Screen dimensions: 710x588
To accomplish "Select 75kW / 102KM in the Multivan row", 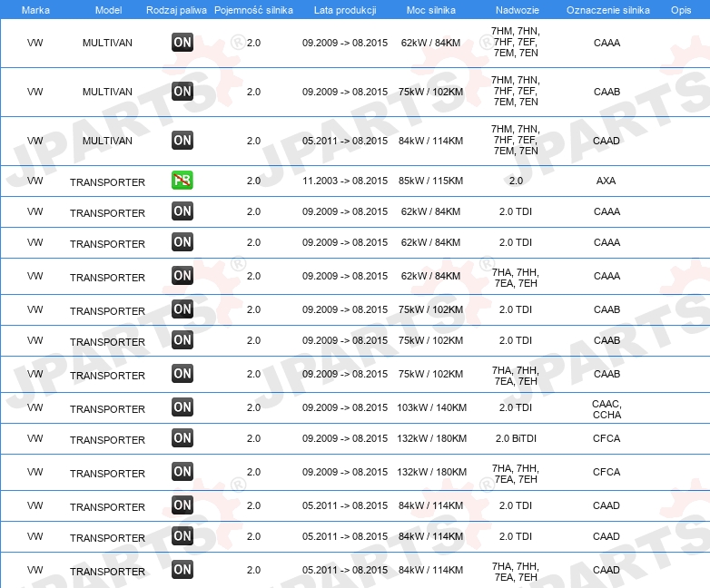I will 430,92.
